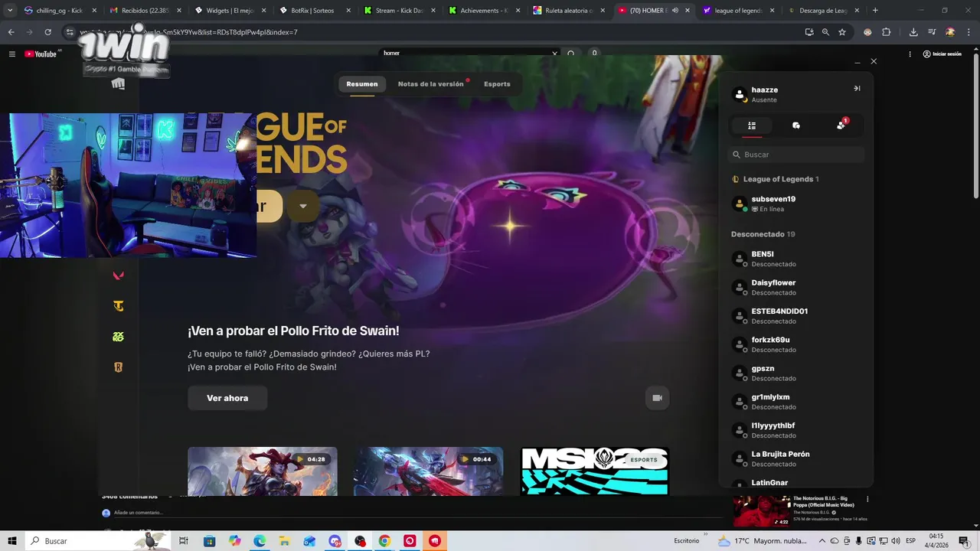Switch to the chilling_og Kick browser tab
This screenshot has width=980, height=551.
(60, 11)
